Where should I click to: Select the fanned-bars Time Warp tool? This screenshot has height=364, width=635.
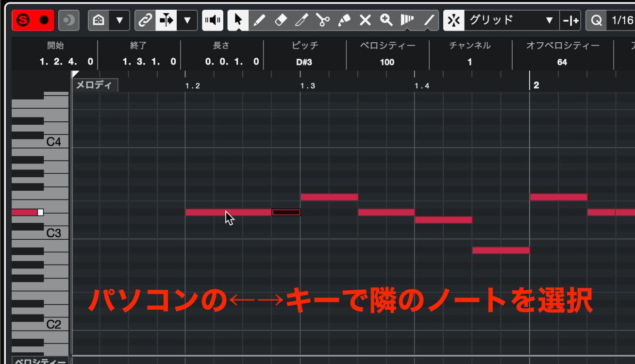pos(407,20)
